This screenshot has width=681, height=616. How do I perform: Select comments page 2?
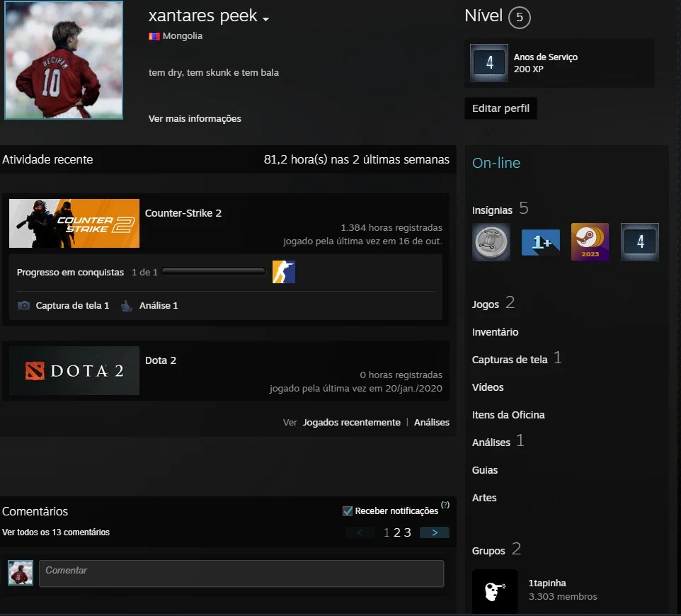click(x=397, y=532)
